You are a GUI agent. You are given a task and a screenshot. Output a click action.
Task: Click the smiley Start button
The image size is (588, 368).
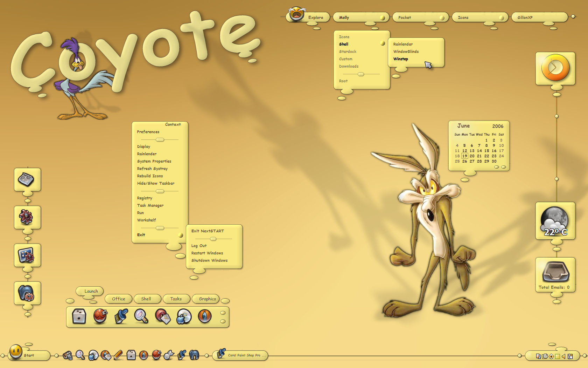(16, 352)
